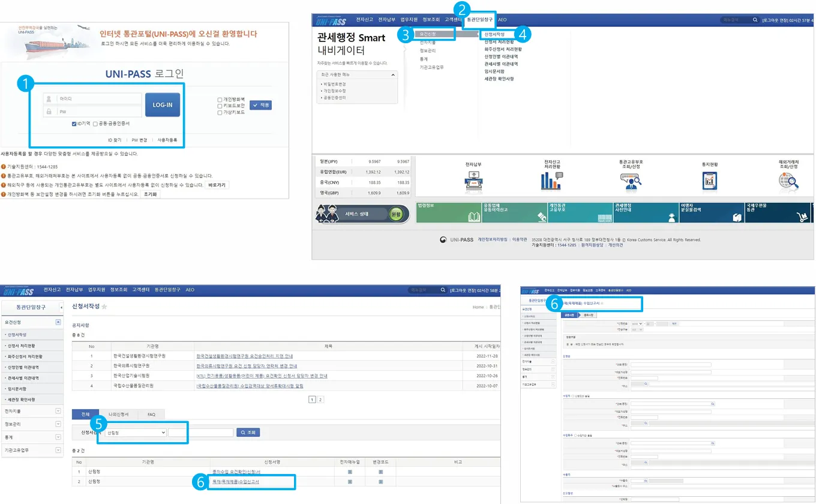The height and width of the screenshot is (504, 816).
Task: Expand the 전자지불 sidebar section
Action: click(58, 411)
